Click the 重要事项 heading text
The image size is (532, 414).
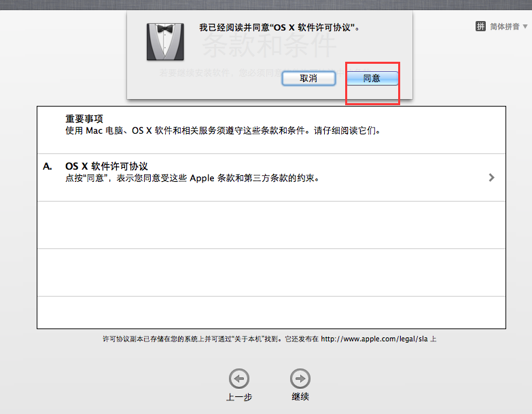pos(84,119)
